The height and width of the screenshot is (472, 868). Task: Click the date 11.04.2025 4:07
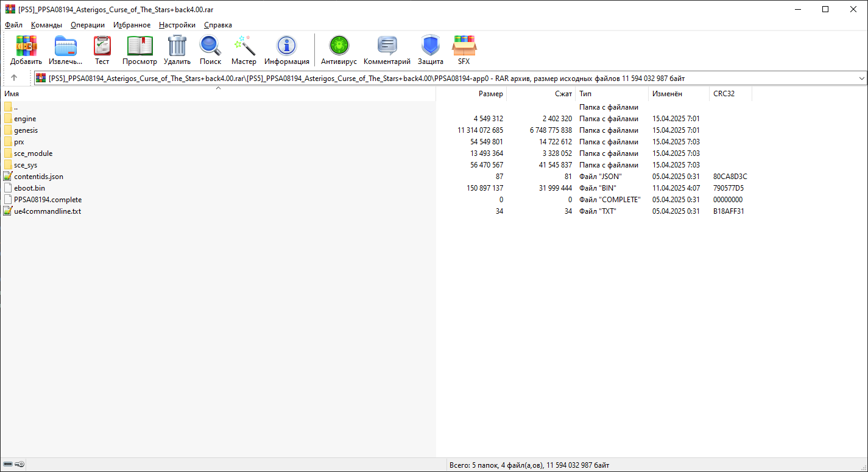point(676,188)
